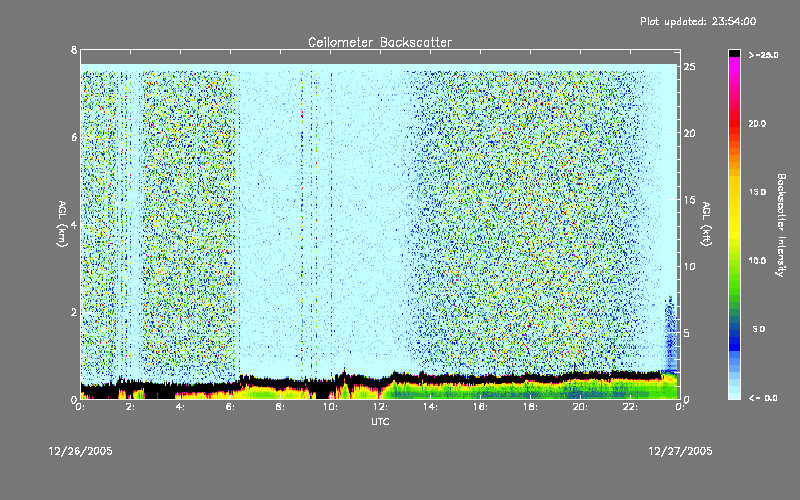Image resolution: width=800 pixels, height=500 pixels.
Task: Click the '6' km tick on left axis
Action: 74,137
